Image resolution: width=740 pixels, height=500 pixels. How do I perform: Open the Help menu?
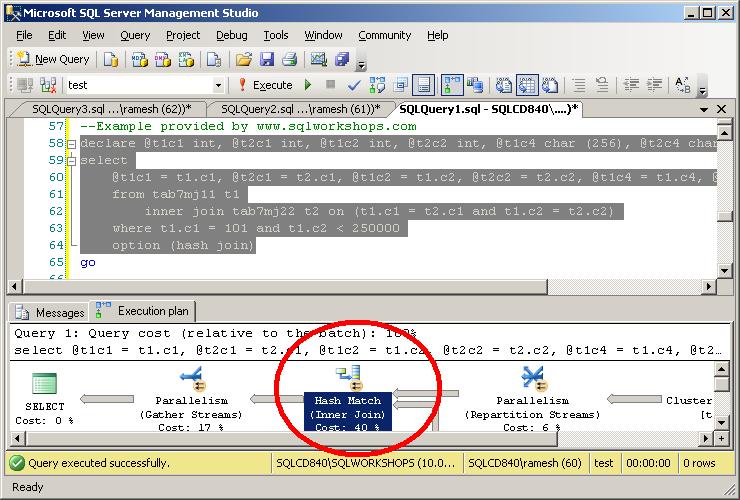pos(437,35)
